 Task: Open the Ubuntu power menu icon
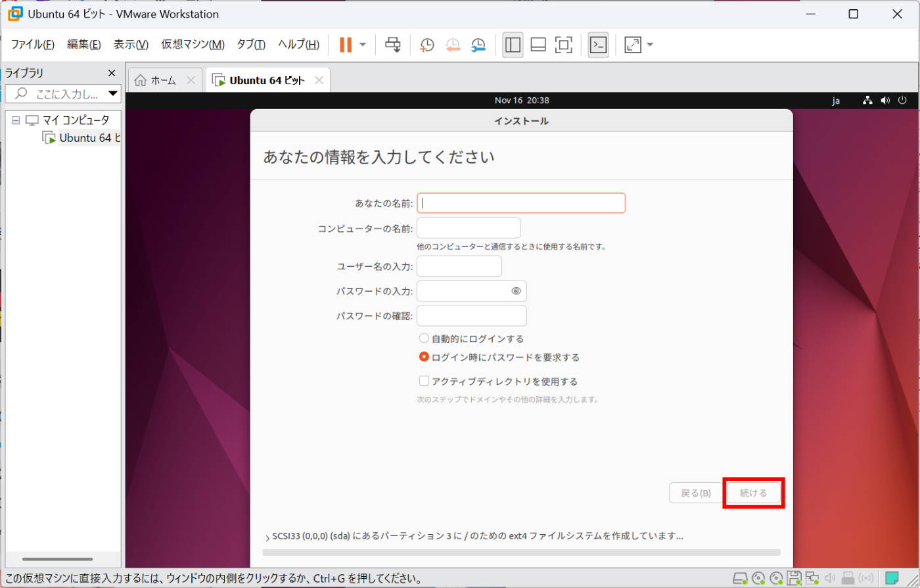coord(902,101)
